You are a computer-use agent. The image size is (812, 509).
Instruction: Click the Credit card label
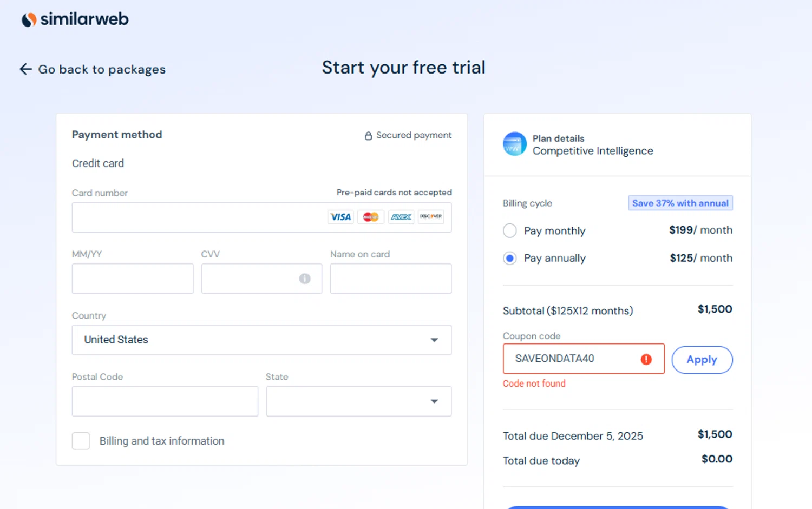click(98, 163)
